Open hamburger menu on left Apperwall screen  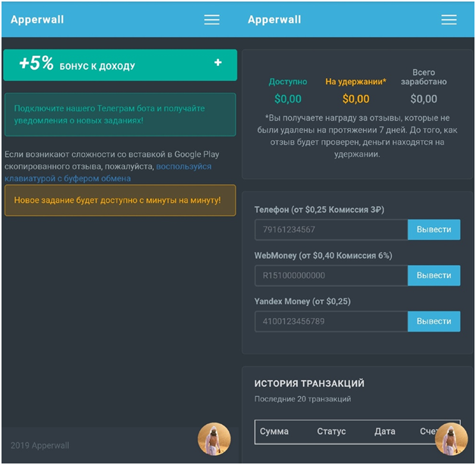[211, 20]
